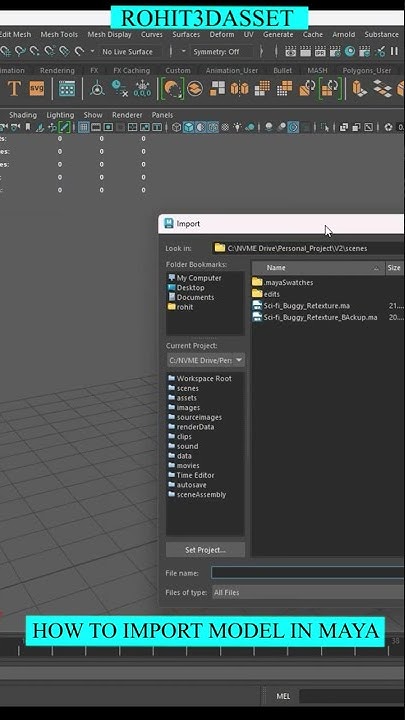Image resolution: width=405 pixels, height=720 pixels.
Task: Click the Freeze Transformations 0,0,0 shelf icon
Action: click(142, 88)
